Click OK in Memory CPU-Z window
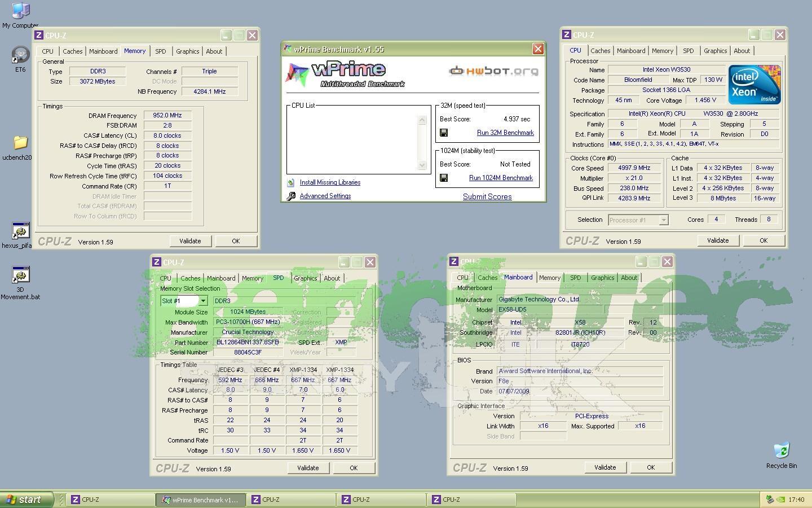The height and width of the screenshot is (508, 812). coord(236,241)
